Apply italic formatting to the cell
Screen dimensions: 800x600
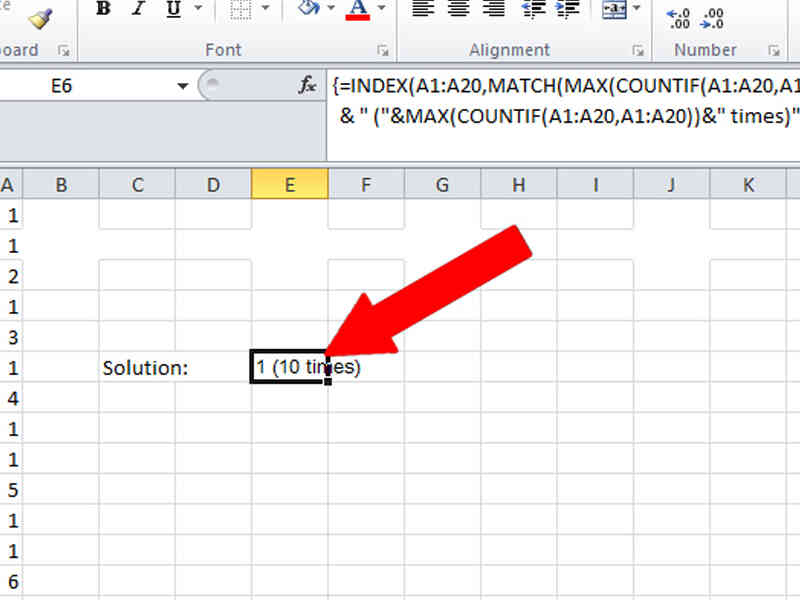click(x=137, y=8)
